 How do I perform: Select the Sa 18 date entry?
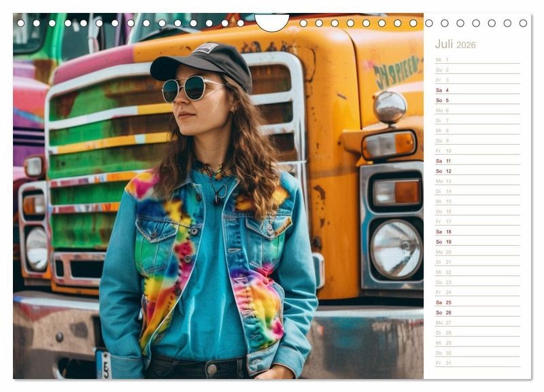(x=477, y=232)
